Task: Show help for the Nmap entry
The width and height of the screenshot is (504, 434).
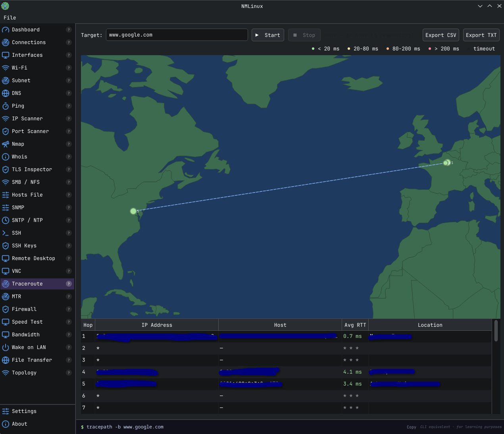Action: (x=69, y=144)
